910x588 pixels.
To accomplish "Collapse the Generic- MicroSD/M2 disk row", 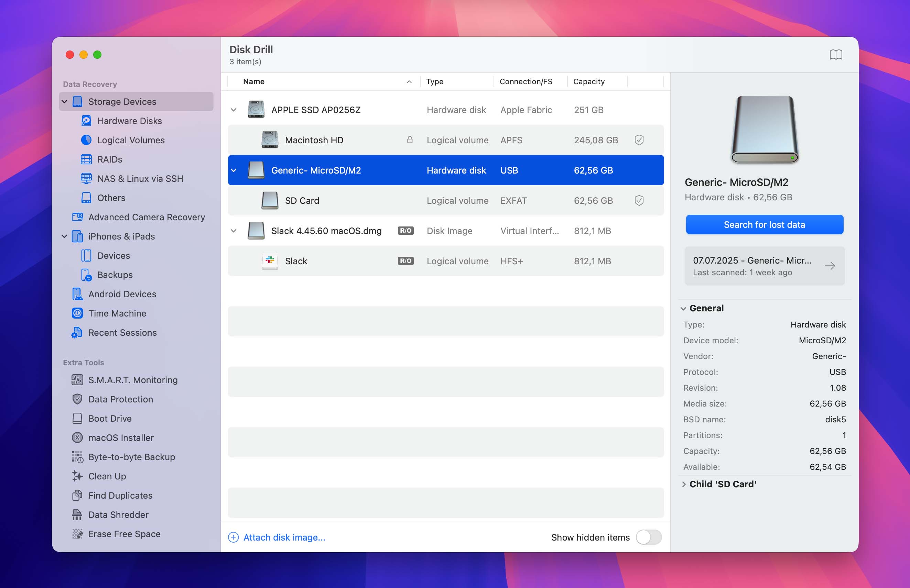I will 234,170.
